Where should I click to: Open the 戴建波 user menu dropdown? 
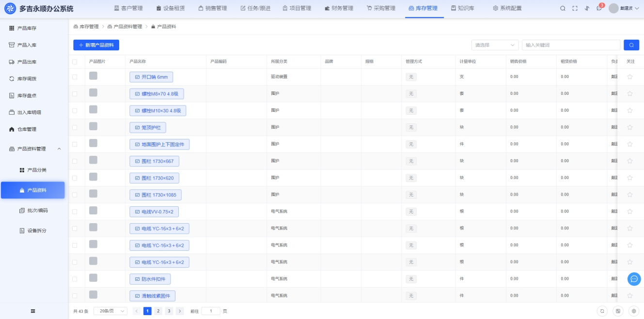pos(624,8)
